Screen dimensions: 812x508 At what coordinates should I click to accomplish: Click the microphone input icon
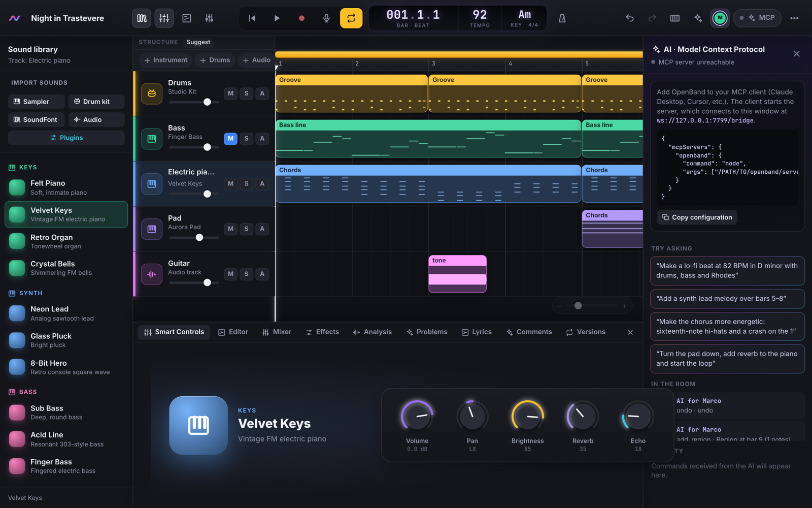point(326,18)
